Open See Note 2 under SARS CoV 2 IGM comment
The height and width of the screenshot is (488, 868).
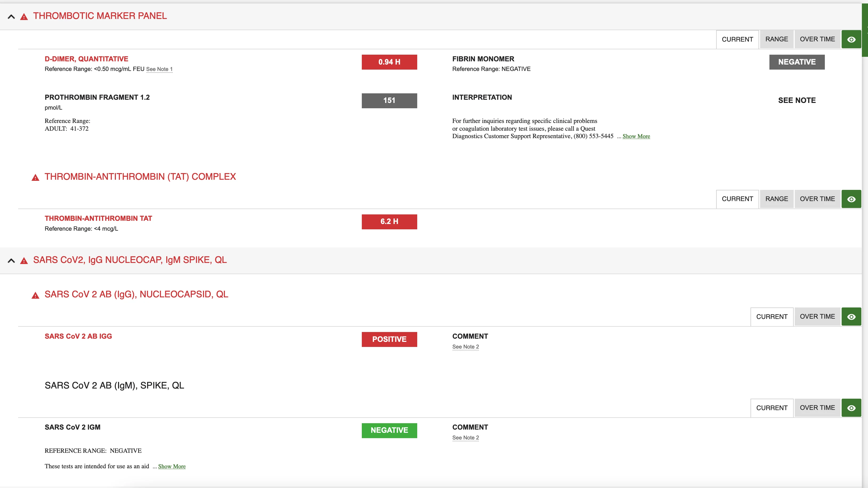465,438
